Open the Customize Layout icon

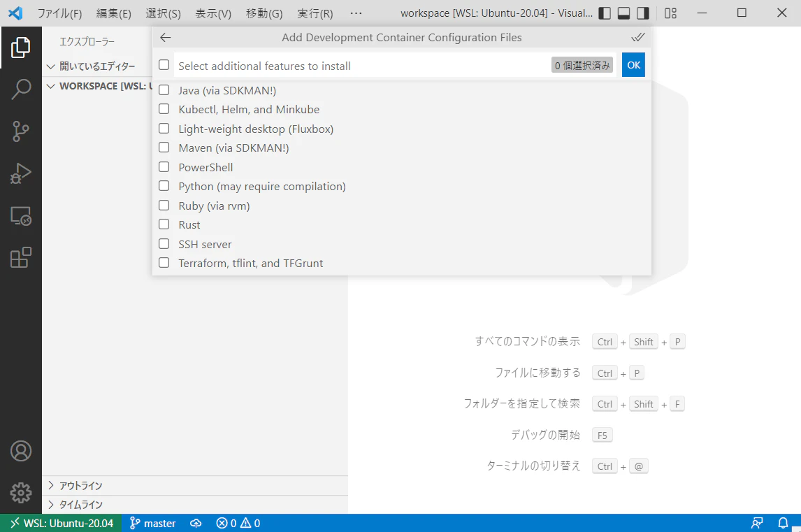pos(670,13)
